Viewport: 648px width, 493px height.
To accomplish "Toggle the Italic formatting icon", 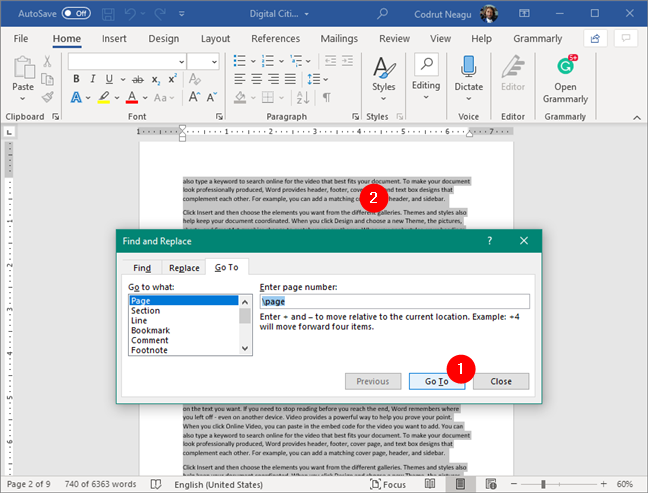I will point(93,79).
